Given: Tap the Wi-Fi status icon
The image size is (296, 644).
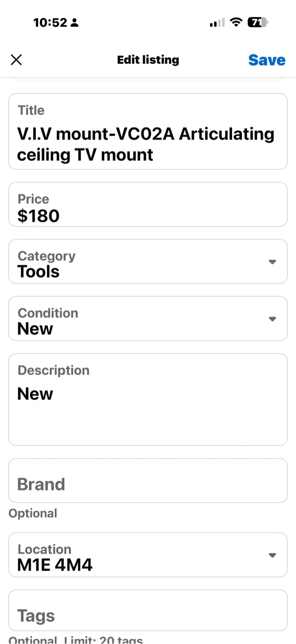Looking at the screenshot, I should pyautogui.click(x=236, y=22).
